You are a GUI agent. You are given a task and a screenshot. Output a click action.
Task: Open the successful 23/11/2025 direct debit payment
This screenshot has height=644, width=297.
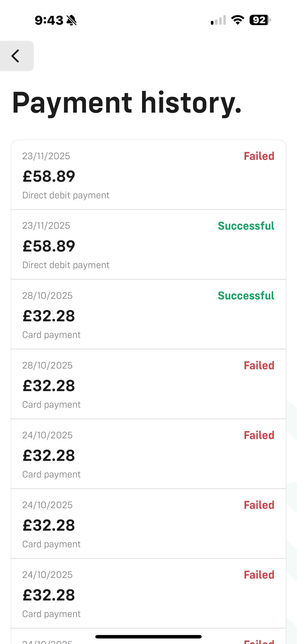(x=148, y=245)
